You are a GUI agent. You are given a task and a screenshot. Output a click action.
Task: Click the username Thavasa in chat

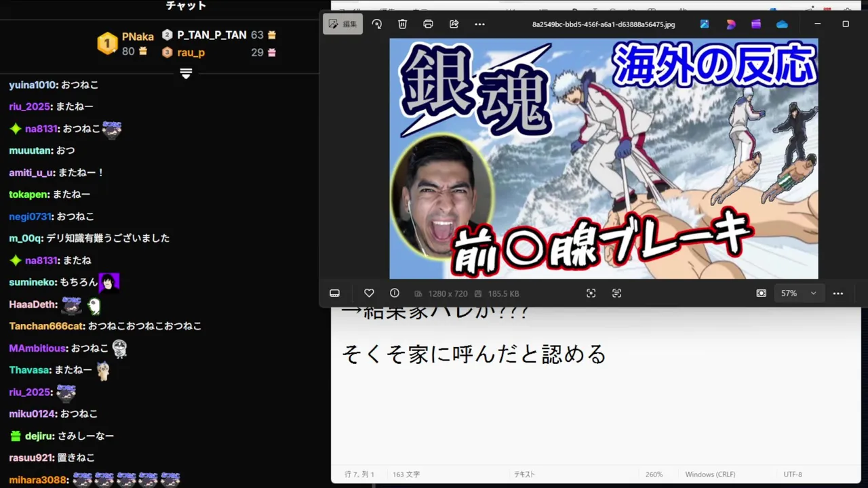30,370
